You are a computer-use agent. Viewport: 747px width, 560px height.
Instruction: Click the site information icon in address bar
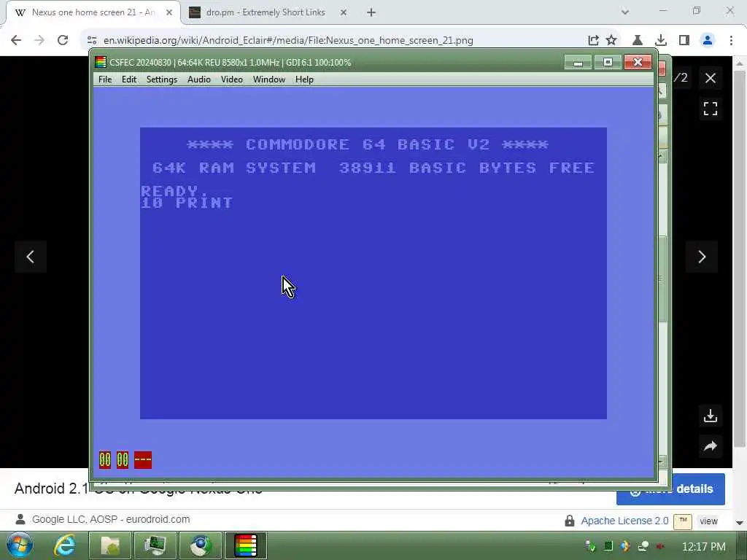pyautogui.click(x=92, y=40)
